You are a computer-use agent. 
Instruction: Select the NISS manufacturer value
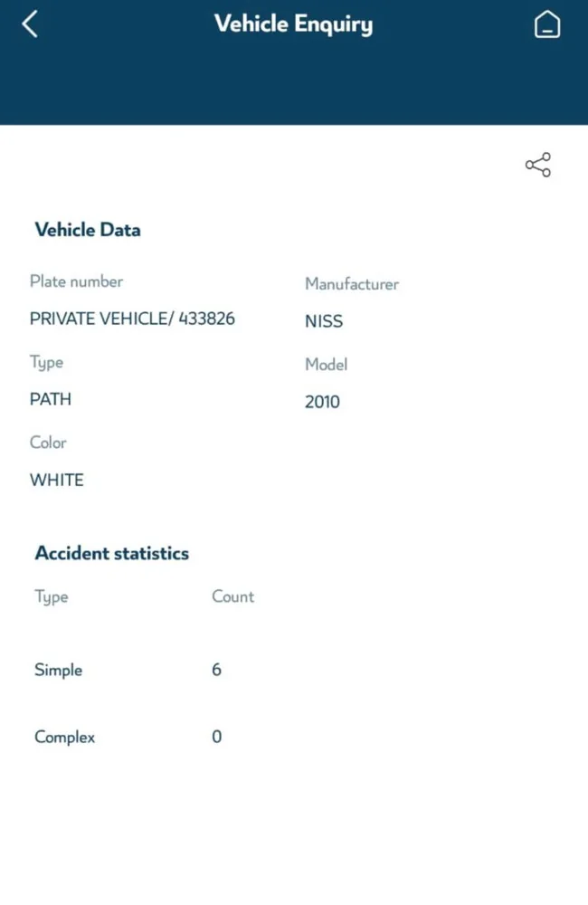324,321
